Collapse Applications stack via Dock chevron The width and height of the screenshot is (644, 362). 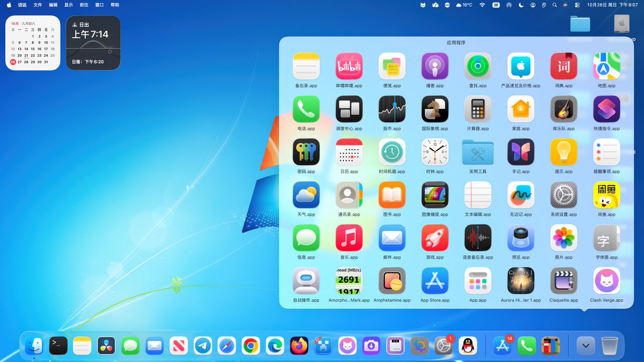[x=586, y=346]
